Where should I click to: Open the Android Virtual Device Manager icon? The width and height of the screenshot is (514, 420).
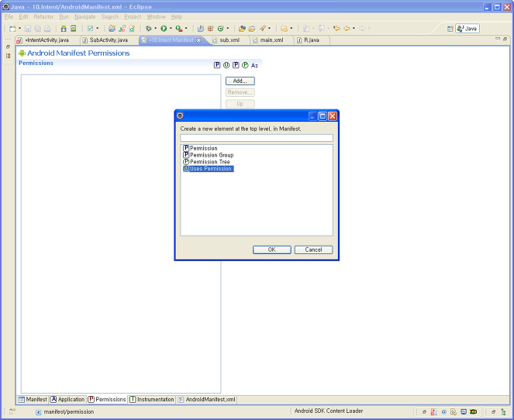[x=74, y=29]
